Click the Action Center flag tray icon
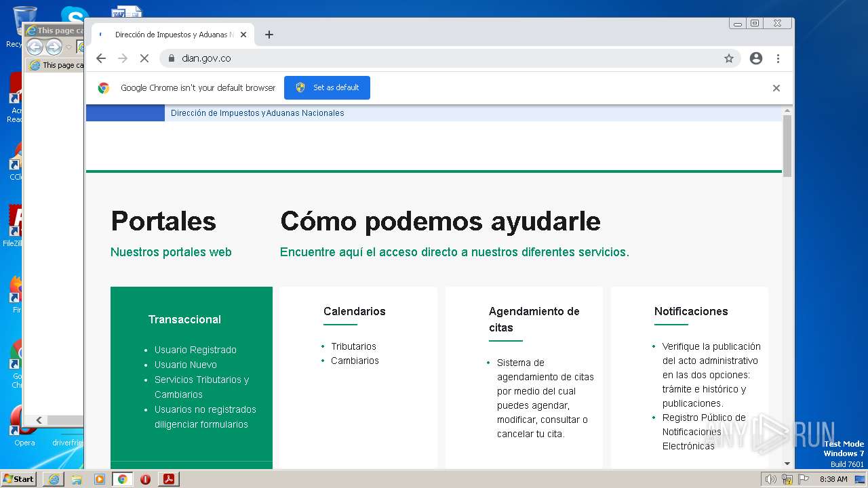 tap(804, 479)
